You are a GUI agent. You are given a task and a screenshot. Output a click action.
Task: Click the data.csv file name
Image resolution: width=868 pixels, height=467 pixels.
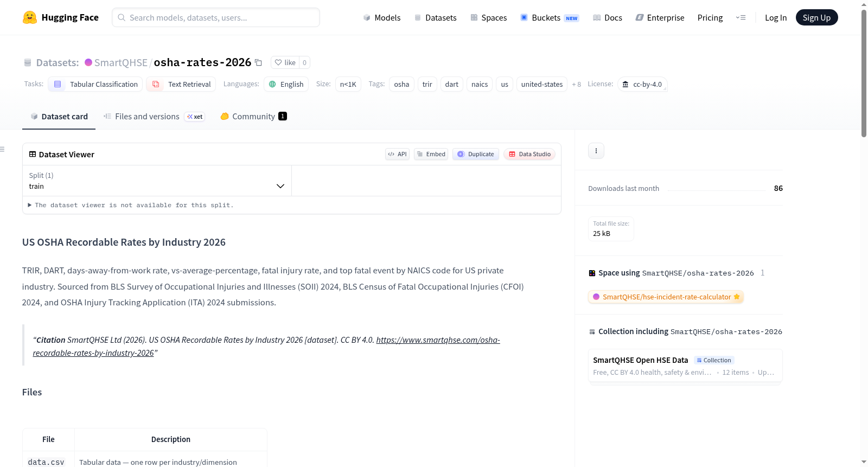[x=46, y=462]
